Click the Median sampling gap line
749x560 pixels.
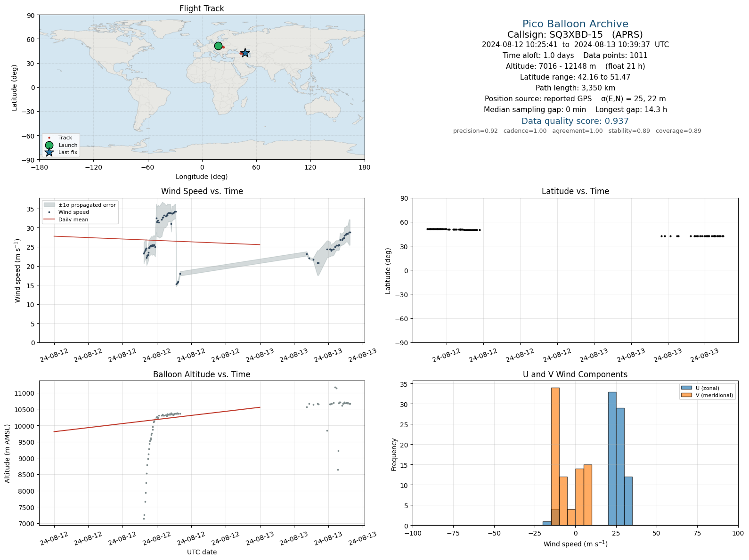tap(575, 110)
